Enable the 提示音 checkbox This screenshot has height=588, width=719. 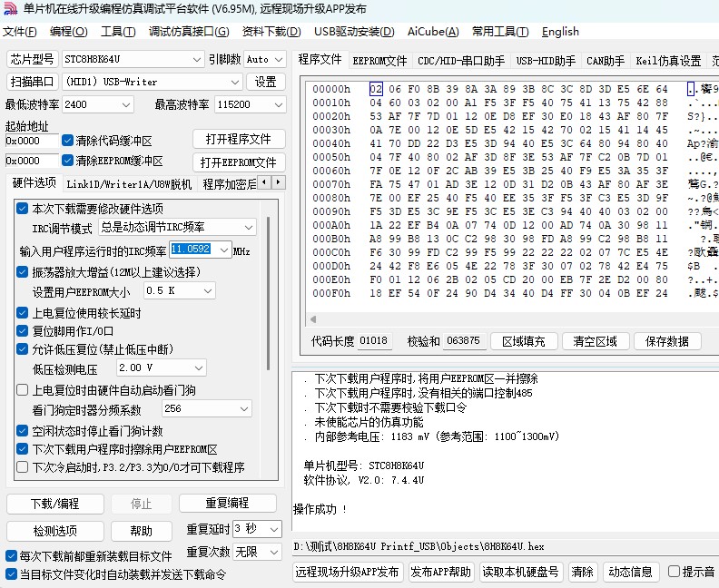click(674, 572)
